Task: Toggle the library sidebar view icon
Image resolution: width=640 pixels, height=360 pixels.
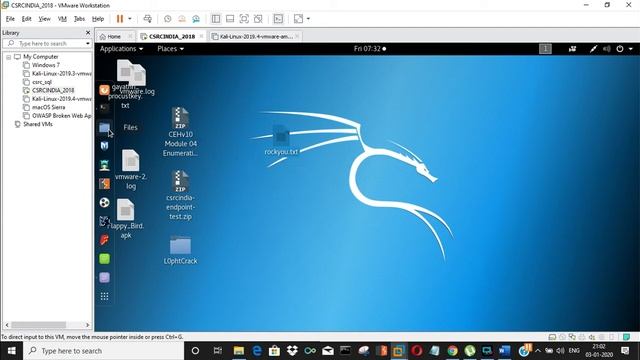Action: pyautogui.click(x=216, y=19)
